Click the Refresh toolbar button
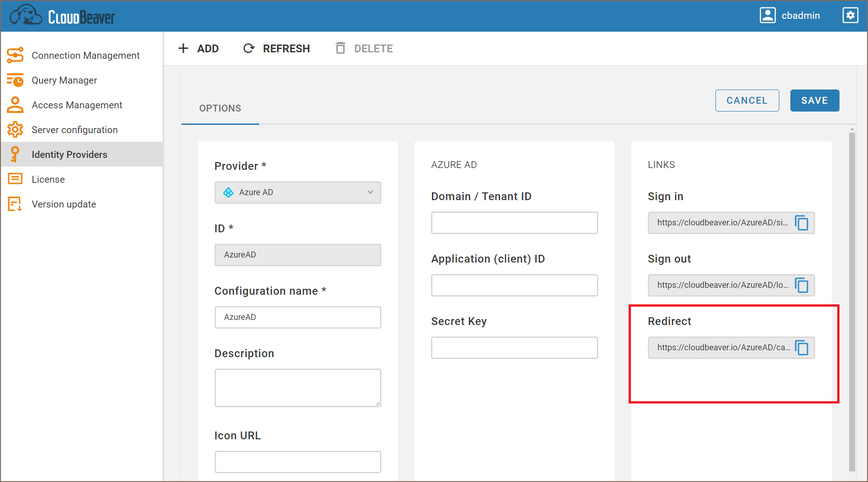868x482 pixels. (277, 49)
